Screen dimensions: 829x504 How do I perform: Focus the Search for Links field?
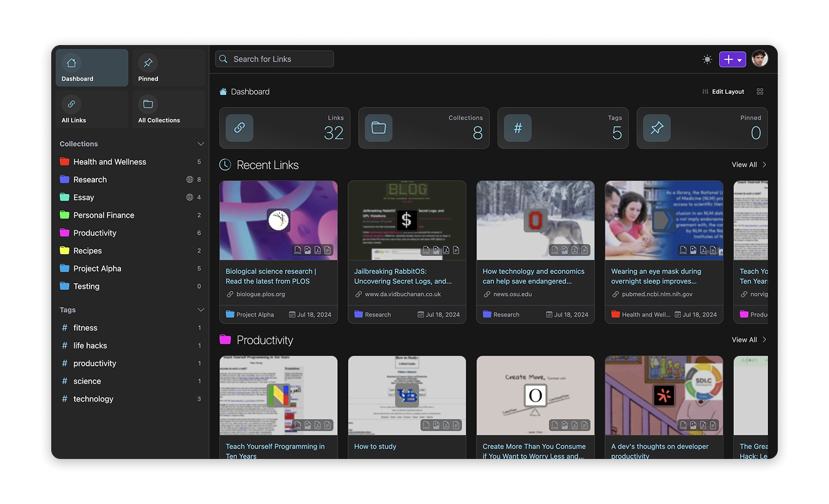point(275,59)
